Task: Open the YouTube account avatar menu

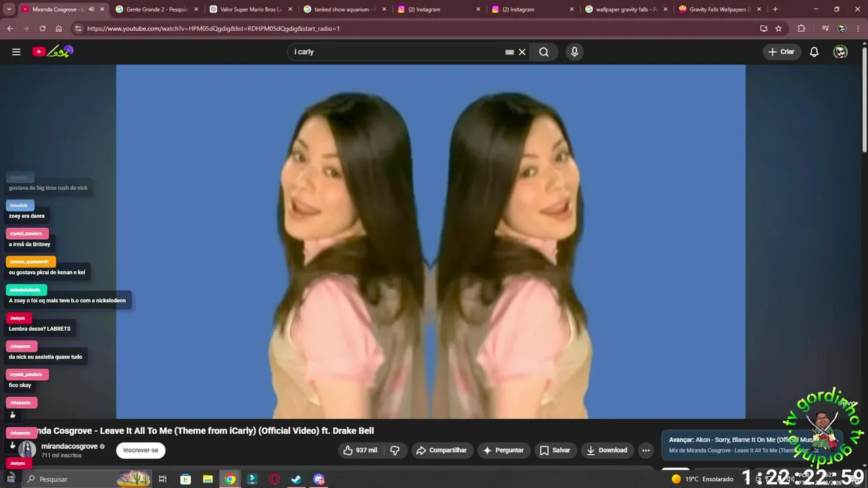Action: click(x=841, y=52)
